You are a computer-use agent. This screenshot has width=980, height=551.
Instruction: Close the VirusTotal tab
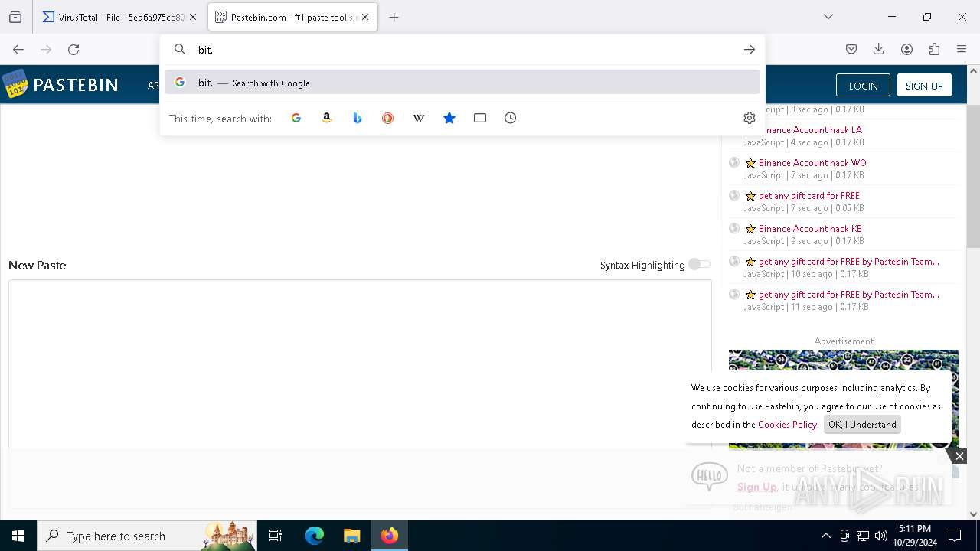coord(193,17)
